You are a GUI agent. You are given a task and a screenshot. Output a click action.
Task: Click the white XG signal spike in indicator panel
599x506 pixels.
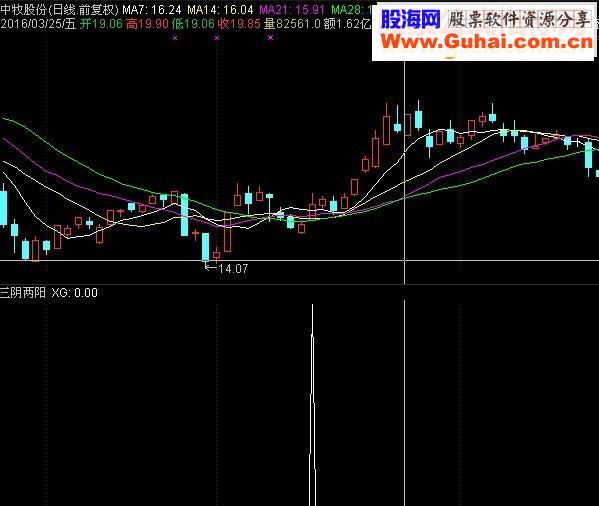pyautogui.click(x=312, y=405)
